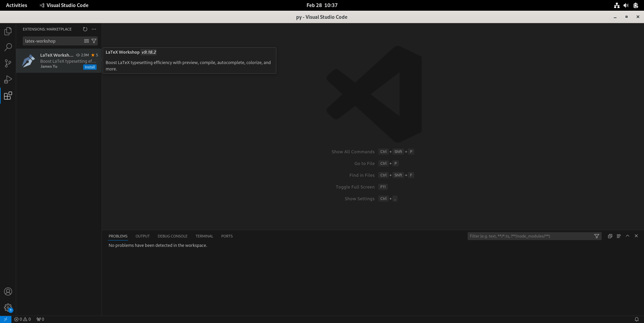Open remote window from status bar
This screenshot has height=323, width=644.
(x=6, y=319)
